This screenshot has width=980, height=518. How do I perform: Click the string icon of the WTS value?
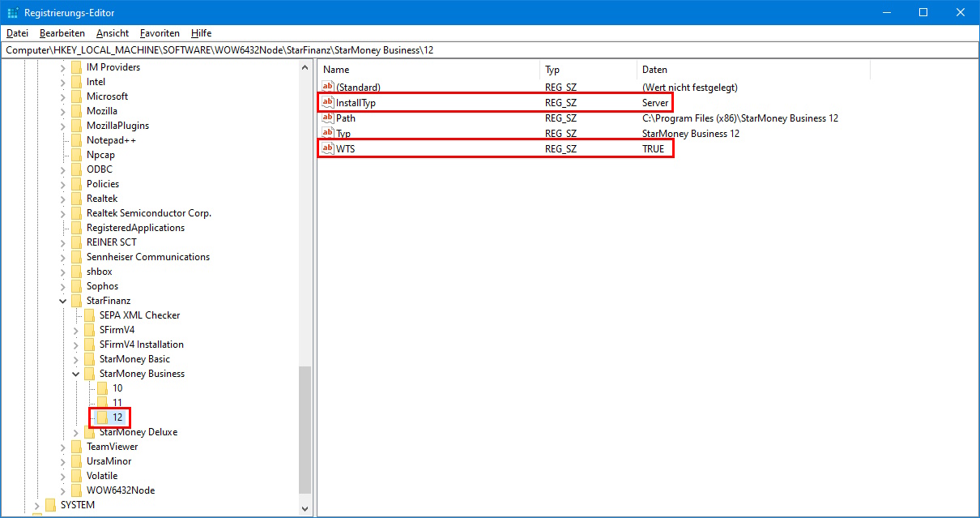pyautogui.click(x=328, y=148)
